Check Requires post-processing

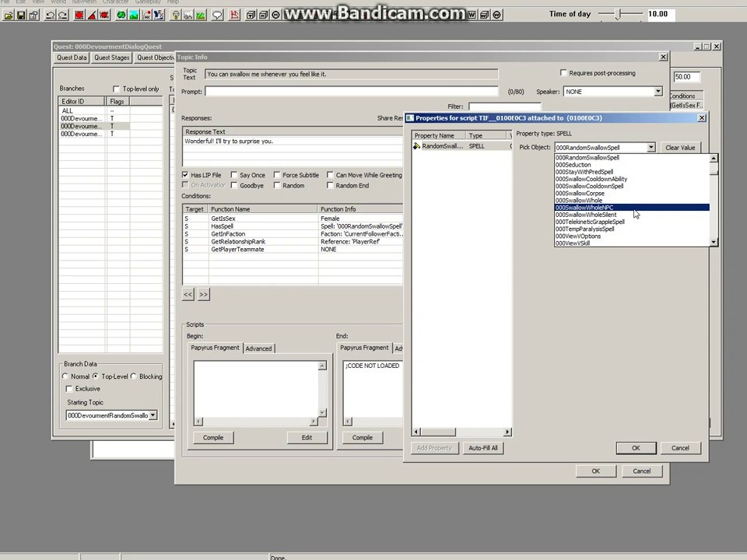[x=563, y=73]
